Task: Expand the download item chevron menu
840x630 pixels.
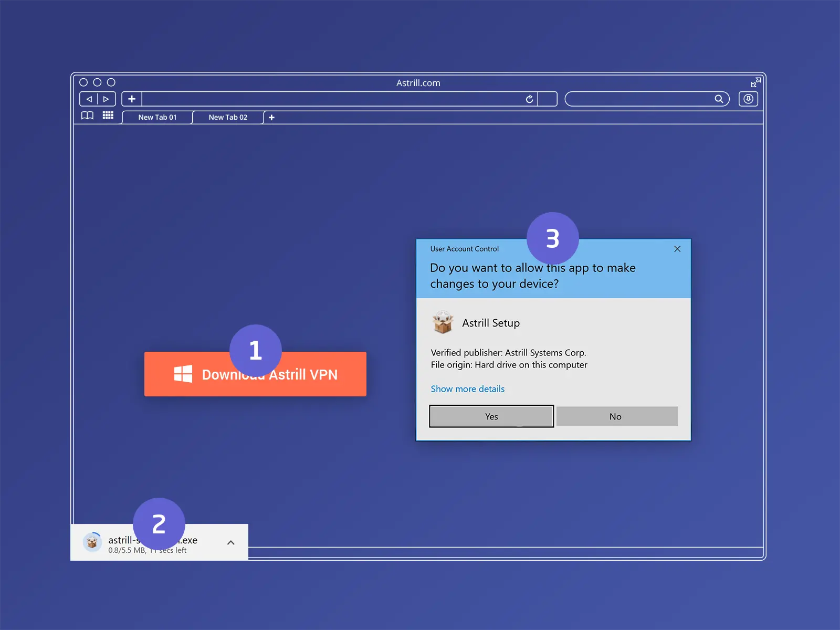Action: [230, 543]
